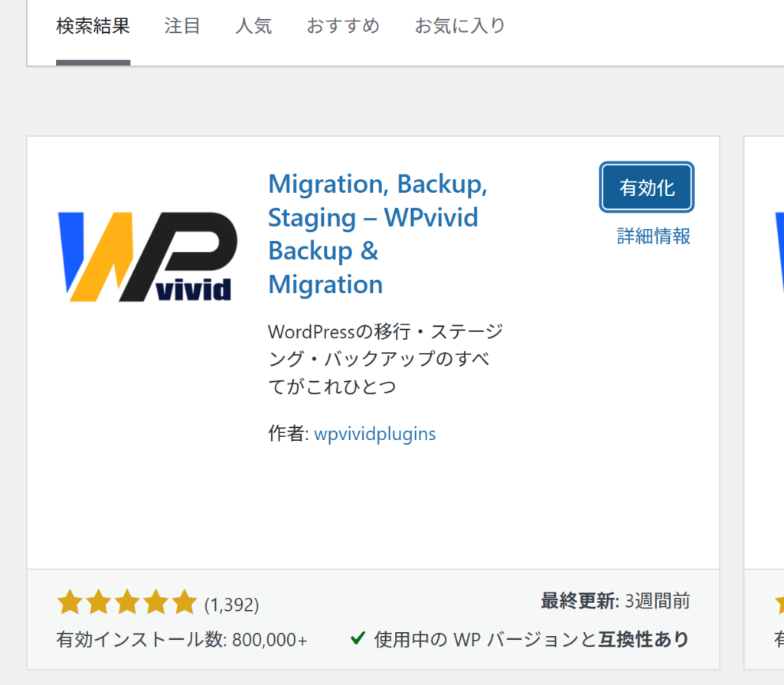784x685 pixels.
Task: Go to the おすすめ tab
Action: [x=343, y=26]
